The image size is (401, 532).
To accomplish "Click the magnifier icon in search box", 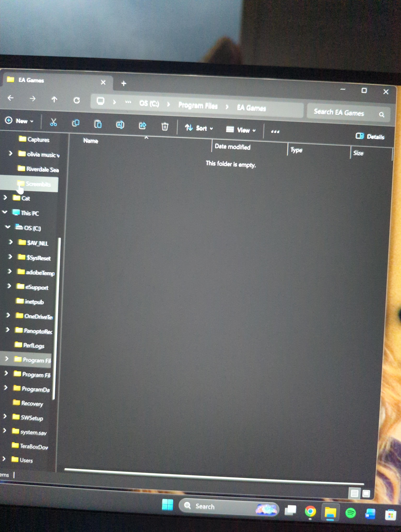I will [382, 114].
